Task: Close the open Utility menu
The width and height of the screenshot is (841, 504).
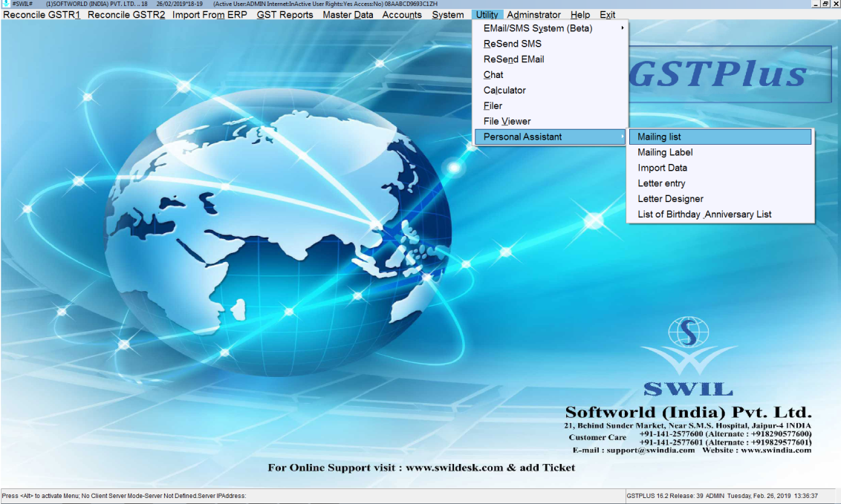Action: click(487, 15)
